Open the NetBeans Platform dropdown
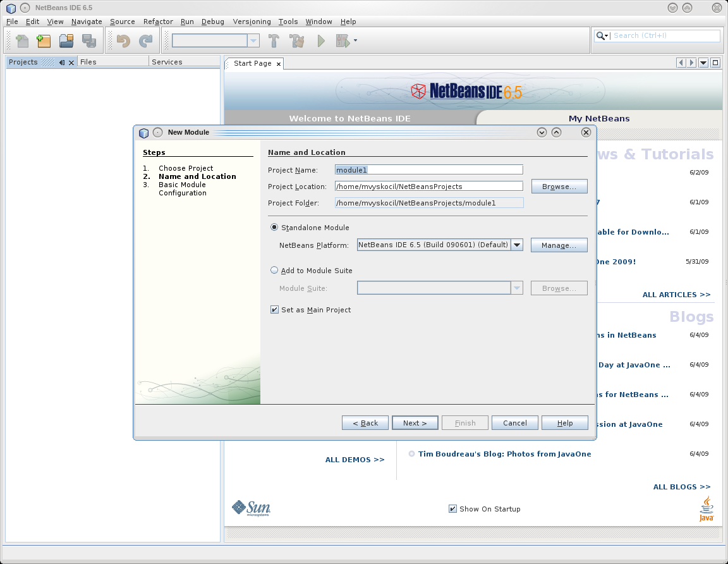 (517, 245)
